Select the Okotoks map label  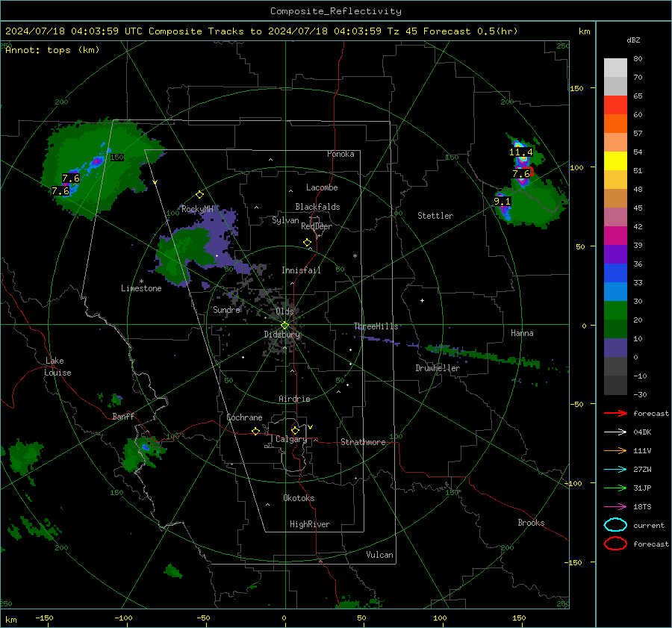click(x=299, y=498)
